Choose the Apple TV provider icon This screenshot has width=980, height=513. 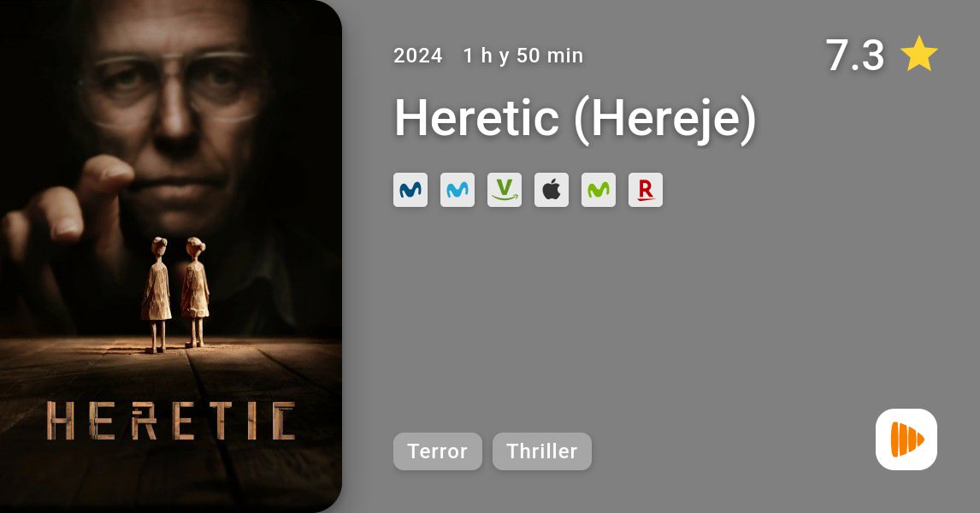tap(552, 190)
